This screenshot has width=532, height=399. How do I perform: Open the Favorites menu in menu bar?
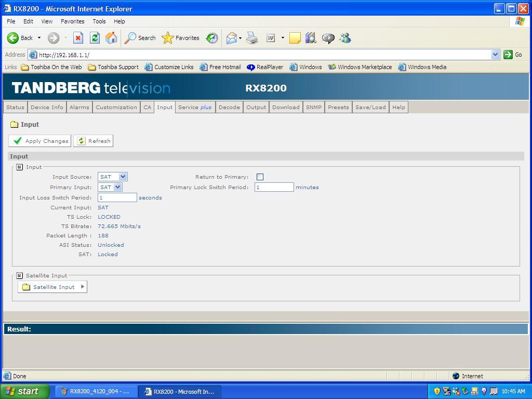(72, 21)
